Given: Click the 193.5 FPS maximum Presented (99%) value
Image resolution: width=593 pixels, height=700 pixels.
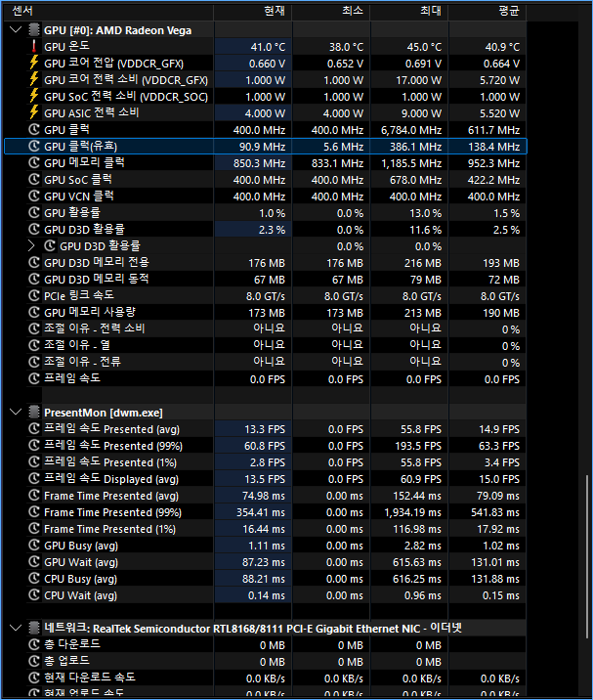Looking at the screenshot, I should pyautogui.click(x=418, y=446).
